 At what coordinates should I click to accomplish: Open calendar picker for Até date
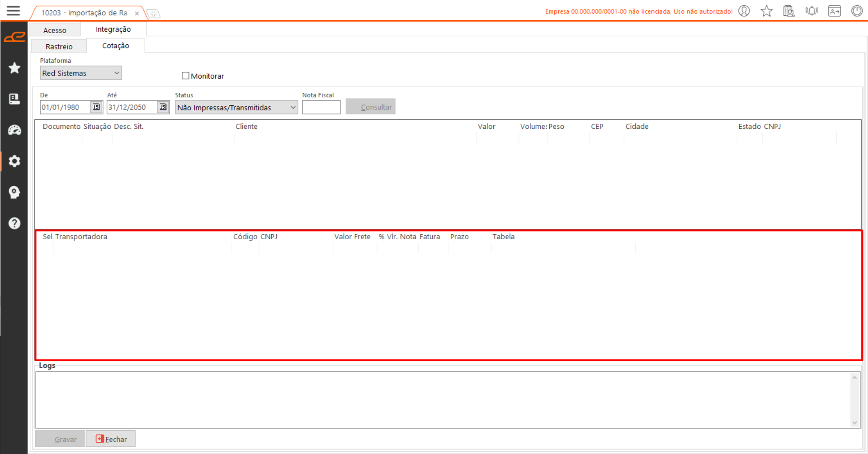click(x=163, y=107)
